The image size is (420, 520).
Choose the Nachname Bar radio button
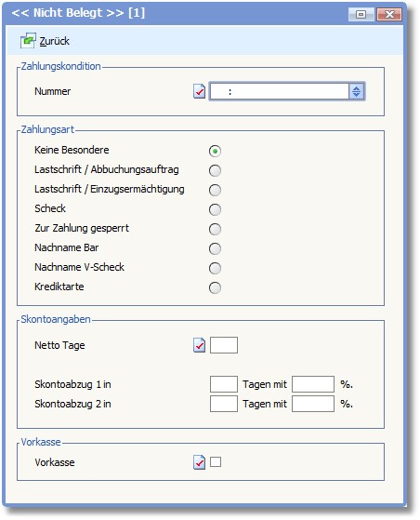pos(215,249)
